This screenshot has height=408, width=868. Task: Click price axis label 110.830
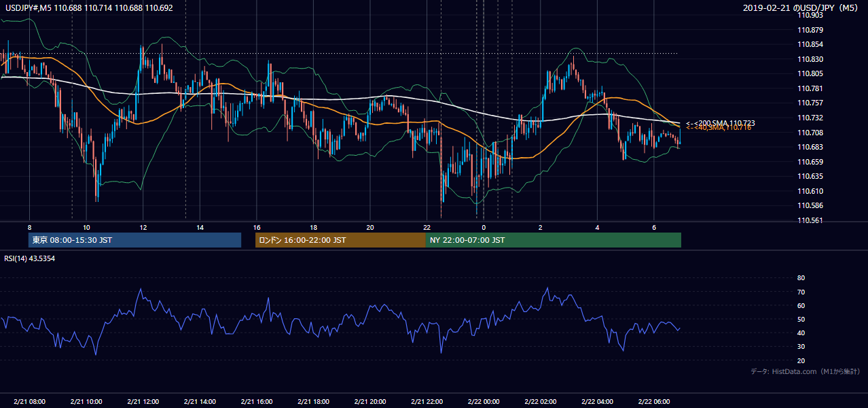[810, 59]
